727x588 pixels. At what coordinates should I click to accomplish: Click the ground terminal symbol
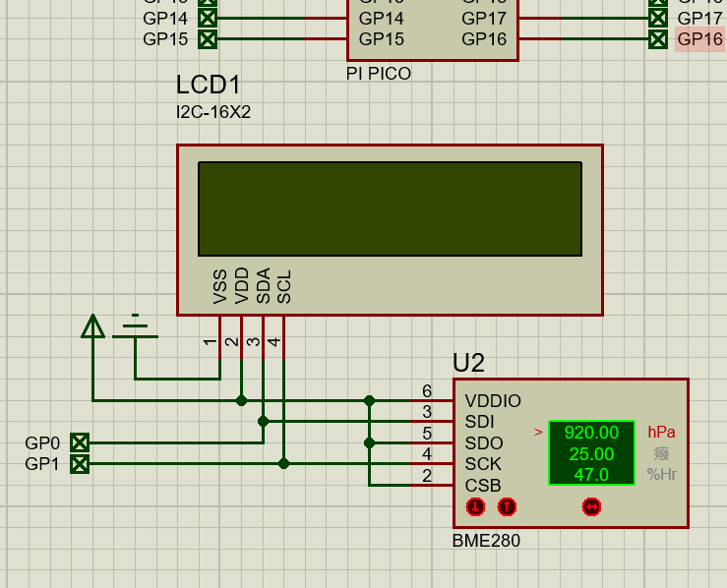[x=135, y=326]
